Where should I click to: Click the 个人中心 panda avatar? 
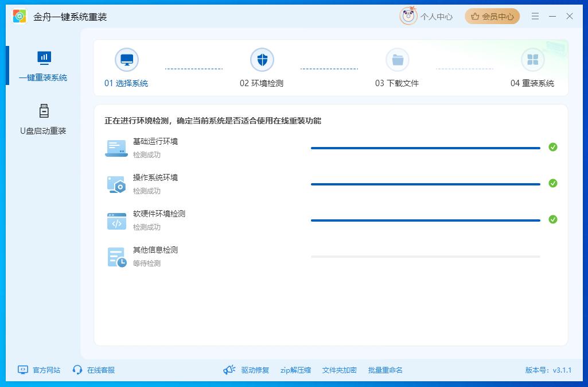pyautogui.click(x=408, y=16)
